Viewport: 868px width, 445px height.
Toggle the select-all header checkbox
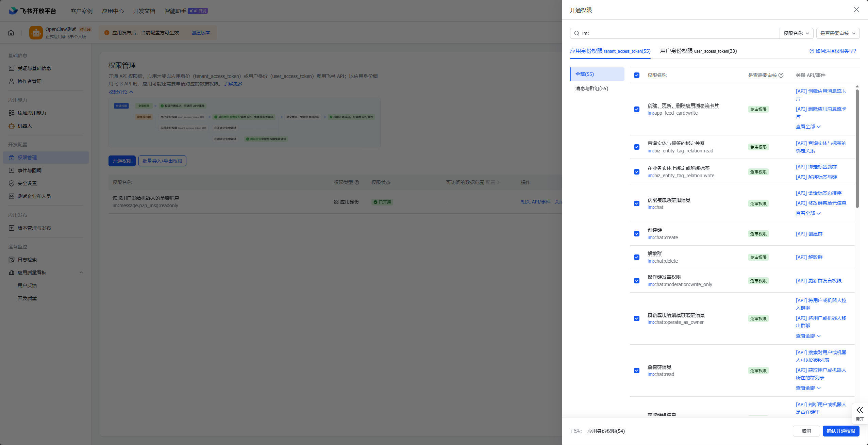(x=637, y=75)
